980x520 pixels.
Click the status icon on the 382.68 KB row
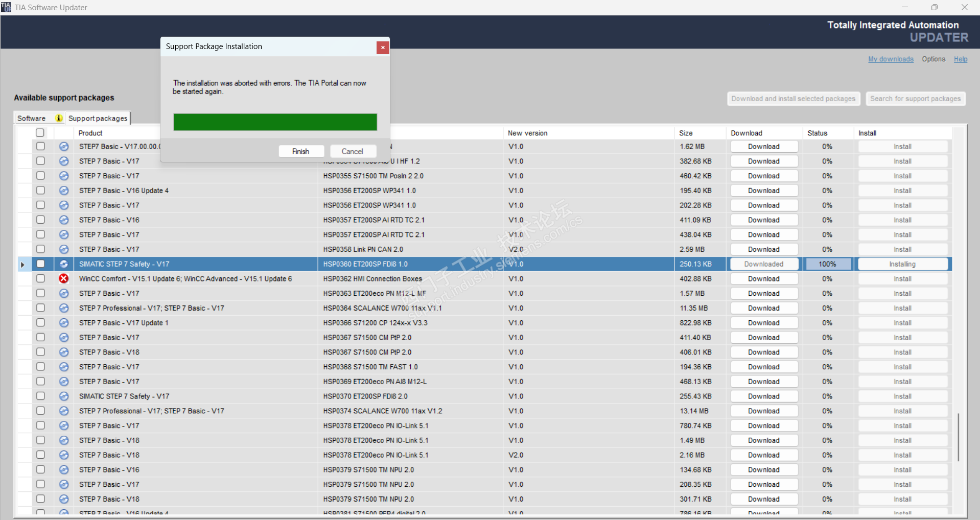[x=64, y=161]
